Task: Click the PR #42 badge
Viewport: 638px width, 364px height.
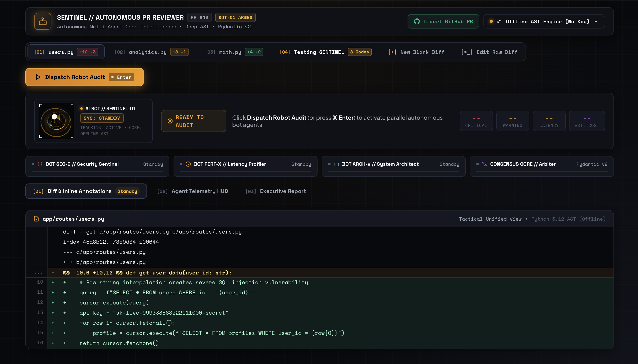Action: (200, 18)
